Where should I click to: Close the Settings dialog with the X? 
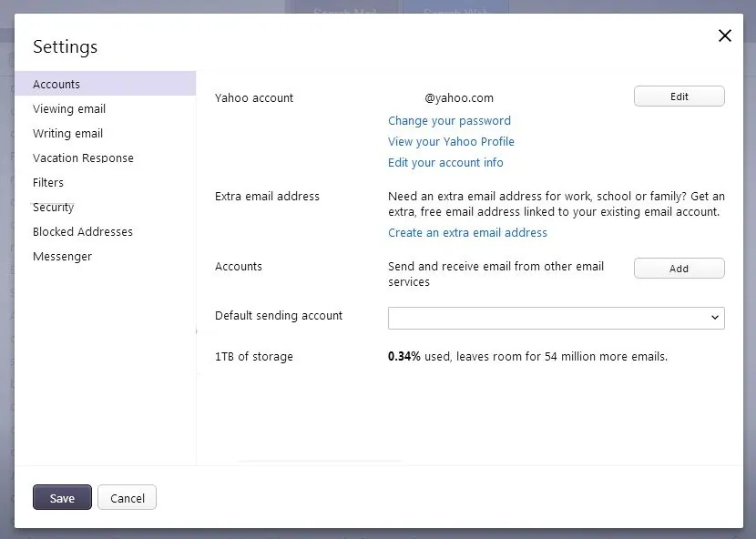tap(725, 36)
